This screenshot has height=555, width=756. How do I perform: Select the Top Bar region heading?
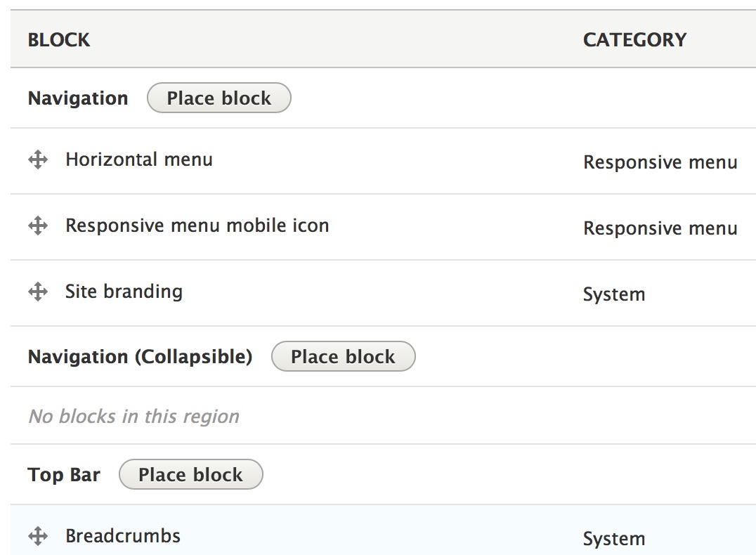pos(63,474)
